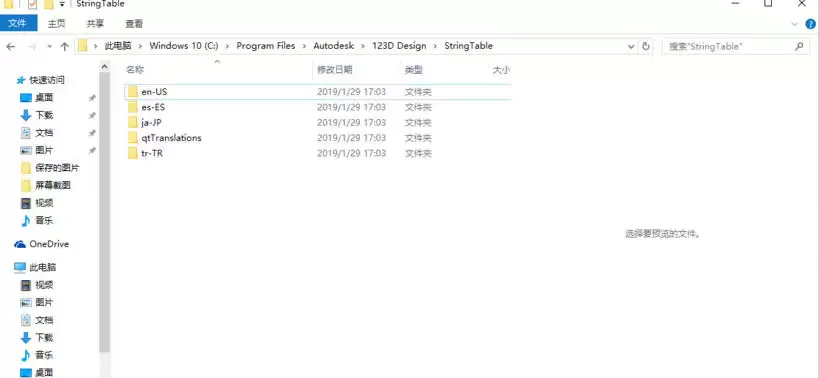Switch to the 共享 ribbon tab
819x378 pixels.
pyautogui.click(x=95, y=23)
